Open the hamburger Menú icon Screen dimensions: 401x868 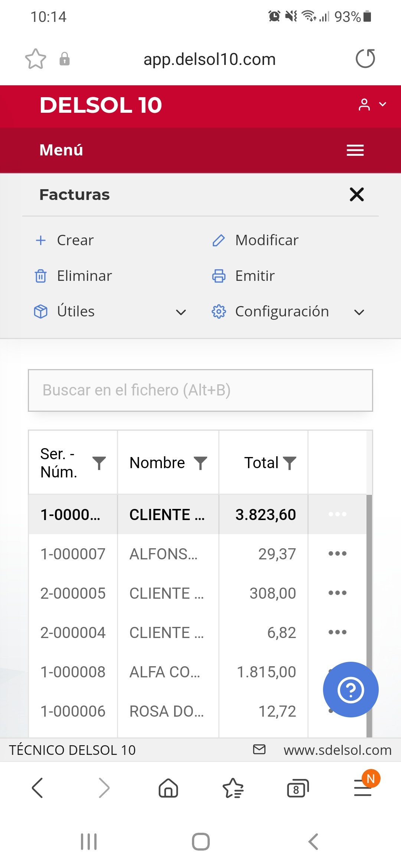pos(355,150)
